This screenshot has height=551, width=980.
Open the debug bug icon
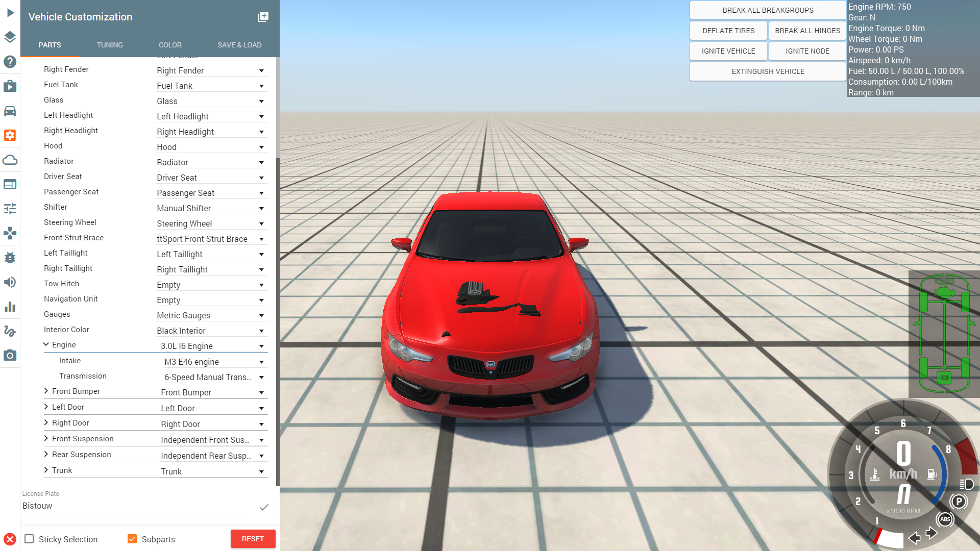(10, 258)
